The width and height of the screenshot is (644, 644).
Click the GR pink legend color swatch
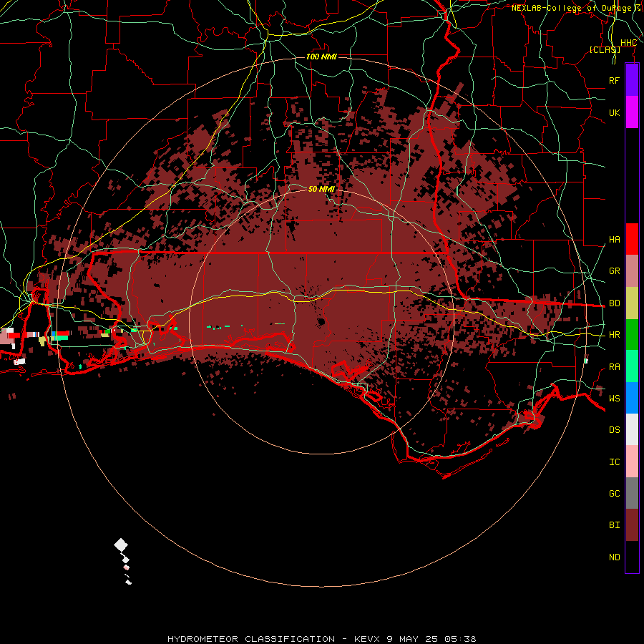[x=632, y=271]
